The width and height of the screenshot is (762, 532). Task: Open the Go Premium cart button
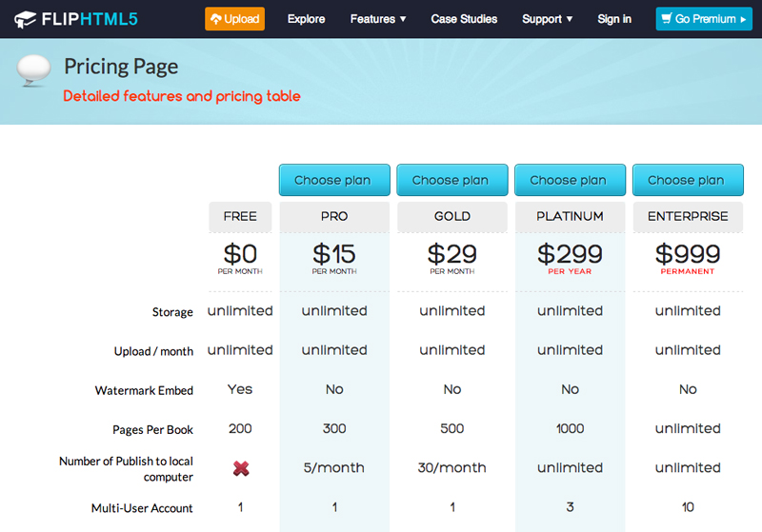704,19
